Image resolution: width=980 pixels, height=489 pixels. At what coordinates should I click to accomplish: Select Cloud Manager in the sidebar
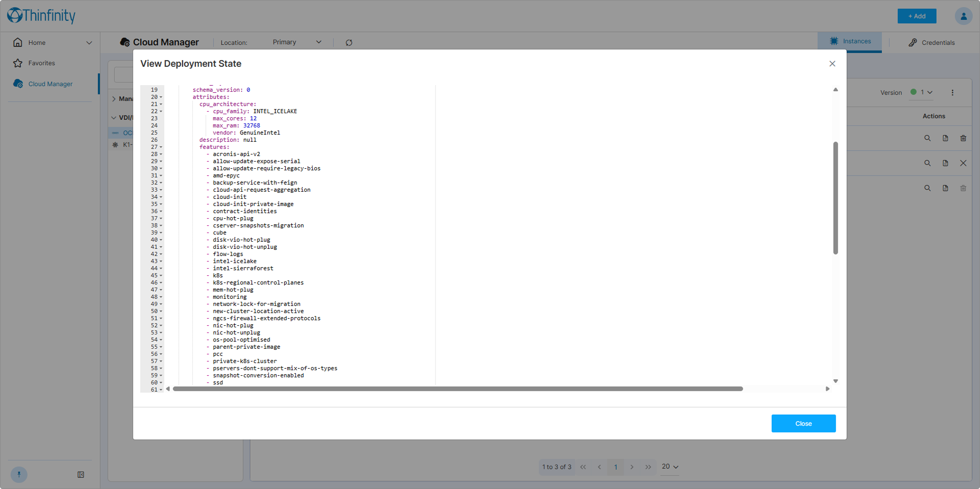[50, 84]
